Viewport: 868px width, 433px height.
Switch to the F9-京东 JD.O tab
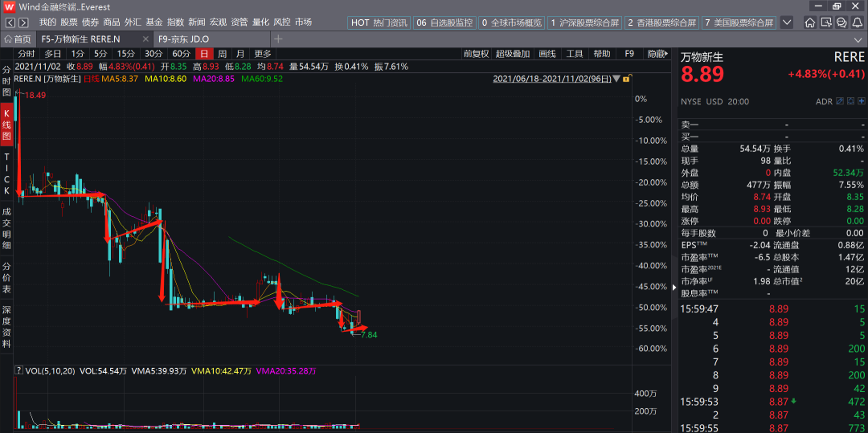(x=183, y=39)
